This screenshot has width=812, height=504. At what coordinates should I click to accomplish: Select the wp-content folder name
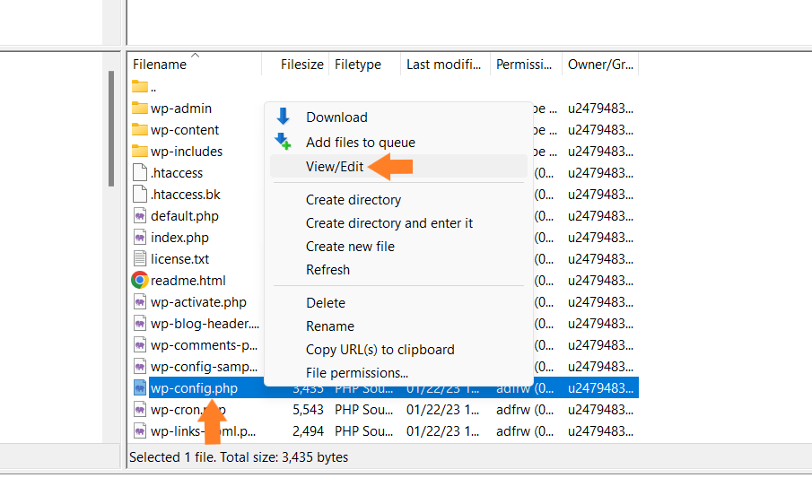tap(185, 130)
